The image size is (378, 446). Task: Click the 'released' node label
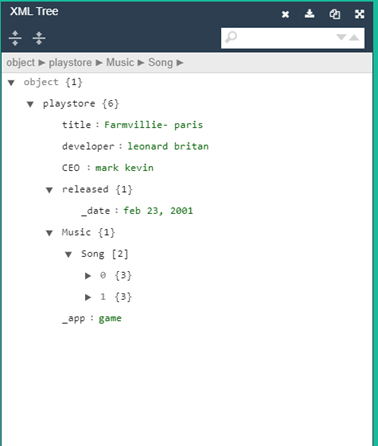tap(85, 189)
